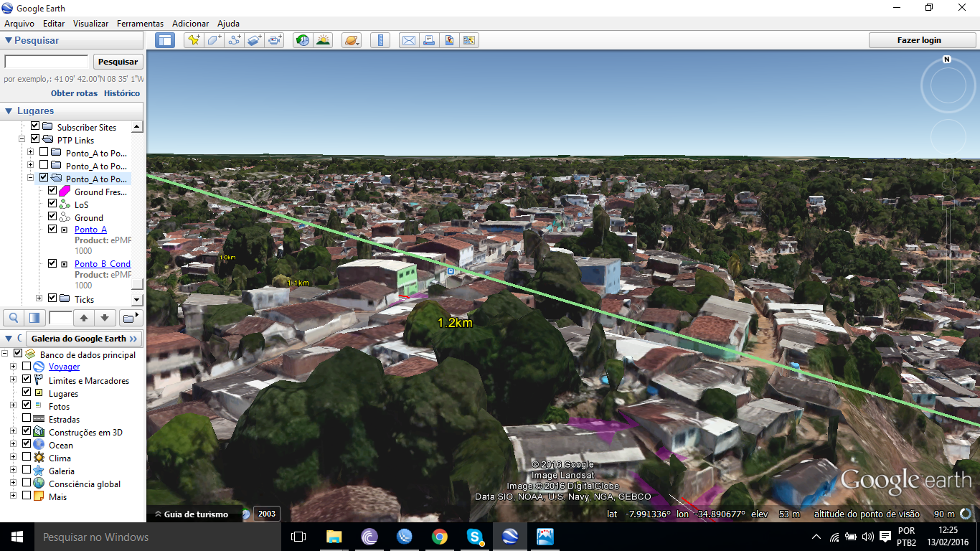Click the Add Image Overlay icon
Image resolution: width=980 pixels, height=551 pixels.
255,40
